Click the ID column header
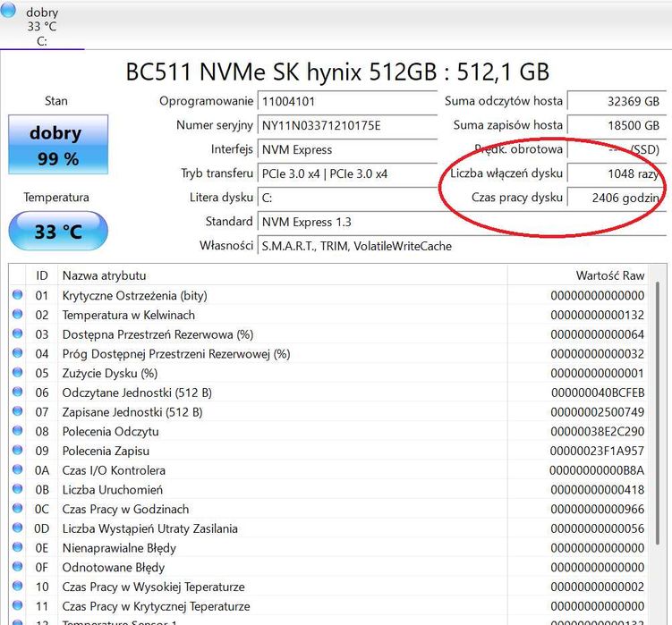672x625 pixels. pos(42,275)
